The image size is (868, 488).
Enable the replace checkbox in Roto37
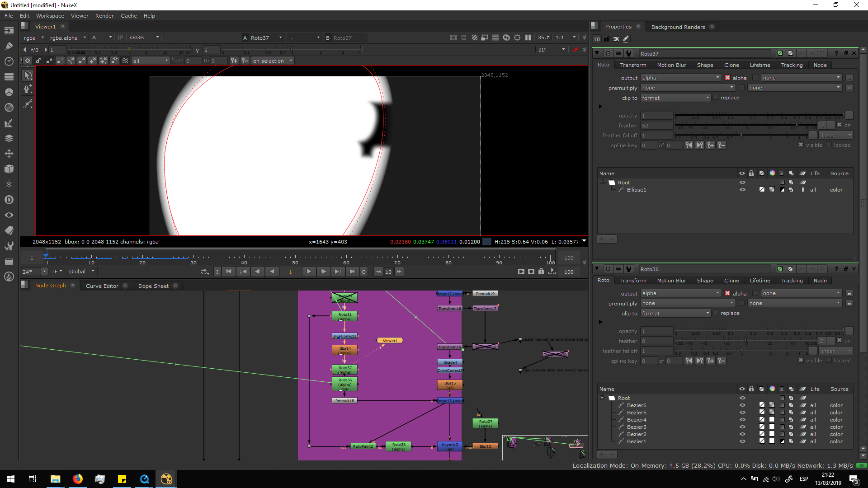715,98
